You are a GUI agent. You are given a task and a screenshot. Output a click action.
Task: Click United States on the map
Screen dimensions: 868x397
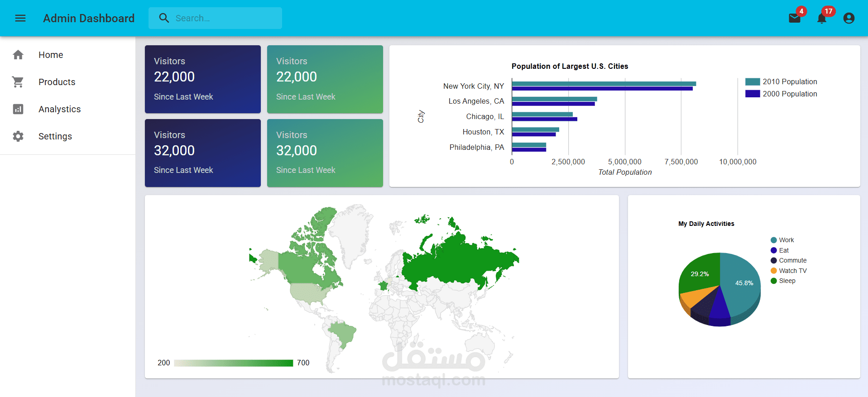coord(308,292)
